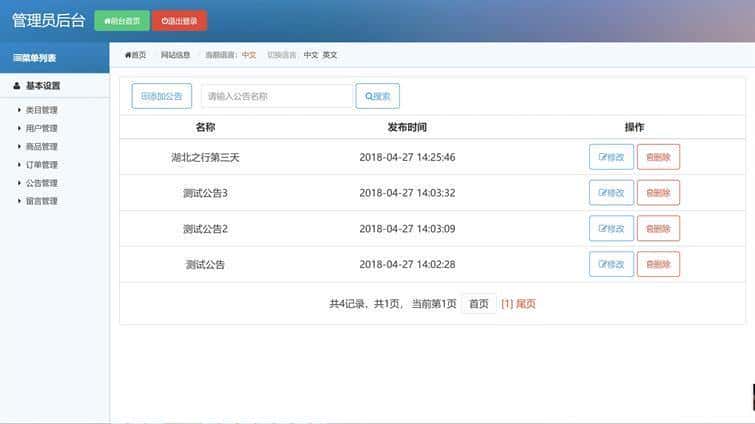
Task: Edit the last-row 测试公告 with its 修改 button
Action: pos(611,264)
